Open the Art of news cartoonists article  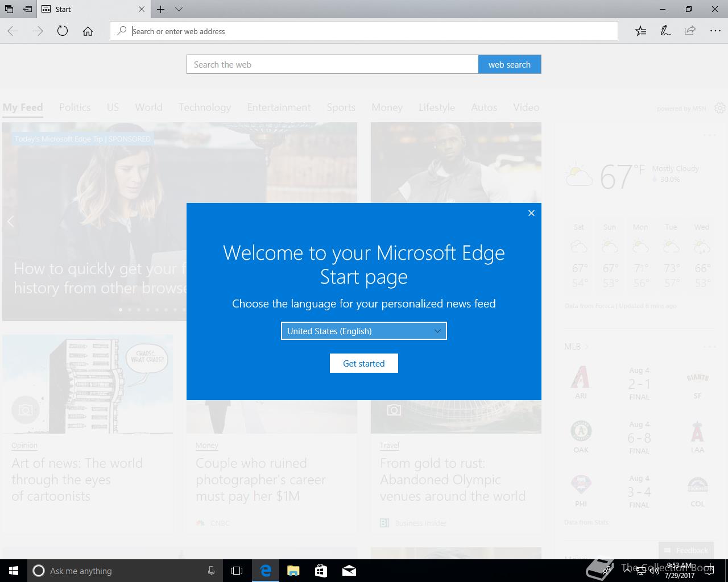(x=77, y=479)
